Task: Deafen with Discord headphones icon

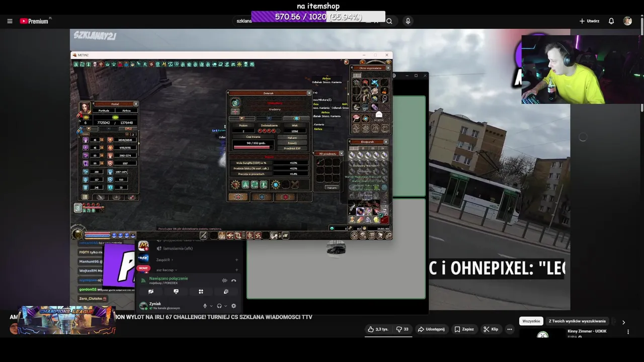Action: (x=219, y=306)
